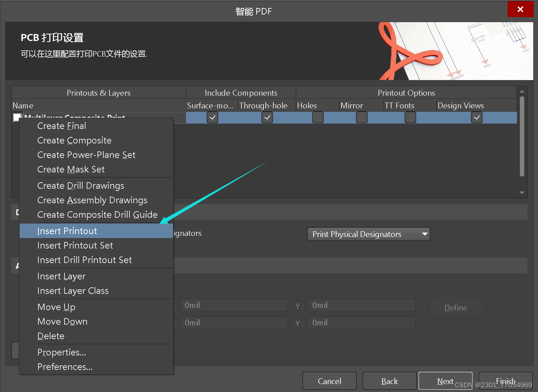Click the Design Views column header
This screenshot has height=392, width=538.
tap(477, 105)
